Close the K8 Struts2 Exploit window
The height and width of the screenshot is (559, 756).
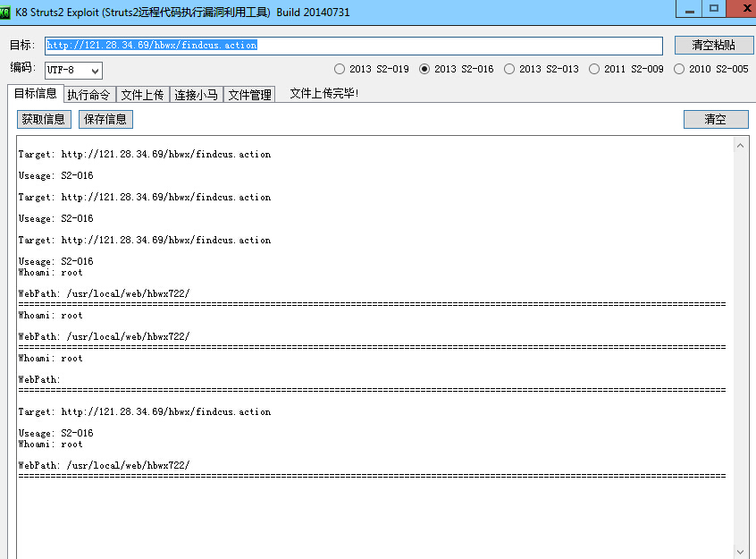742,9
